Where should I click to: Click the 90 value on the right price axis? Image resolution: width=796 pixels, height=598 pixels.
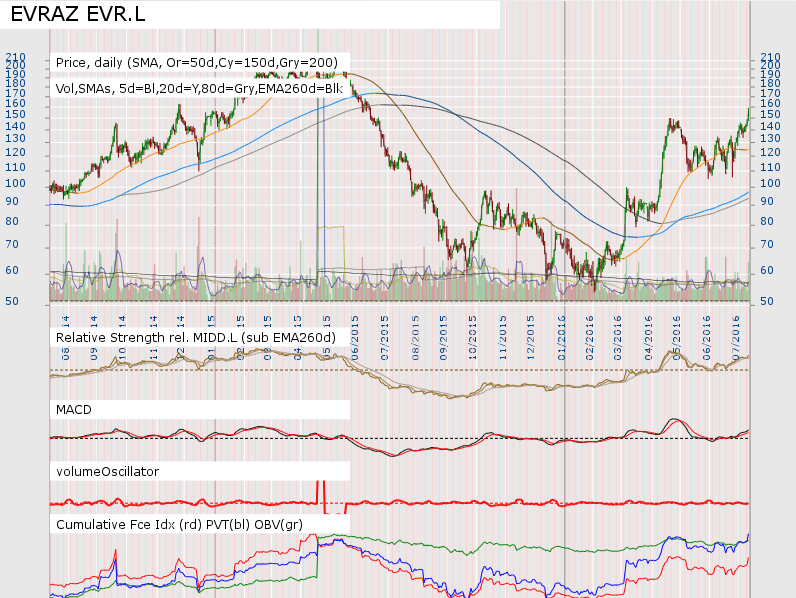tap(767, 202)
